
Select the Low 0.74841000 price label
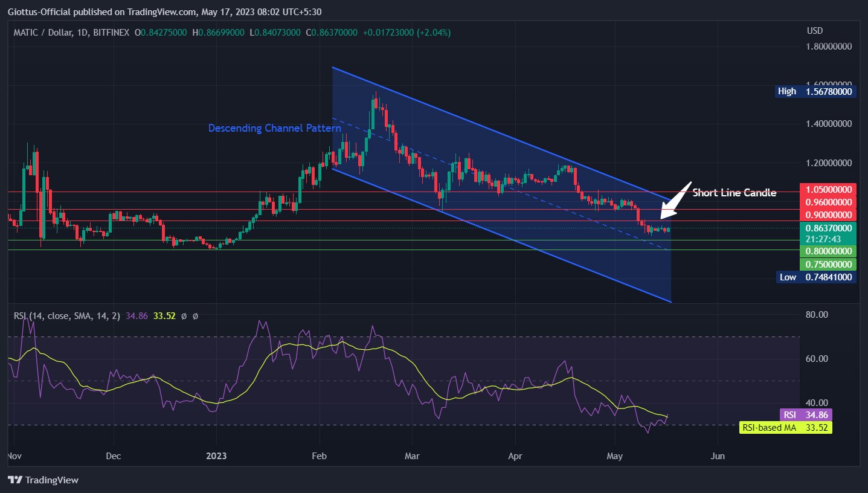tap(815, 277)
